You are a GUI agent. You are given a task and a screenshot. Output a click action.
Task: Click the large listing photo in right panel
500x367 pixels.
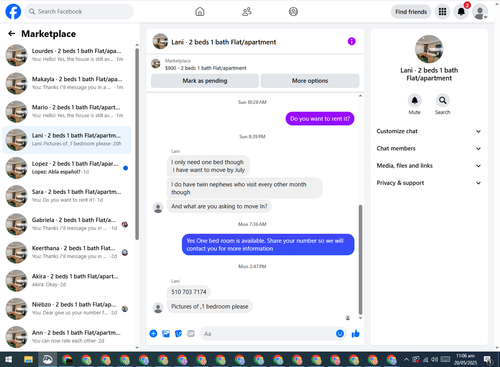coord(429,49)
